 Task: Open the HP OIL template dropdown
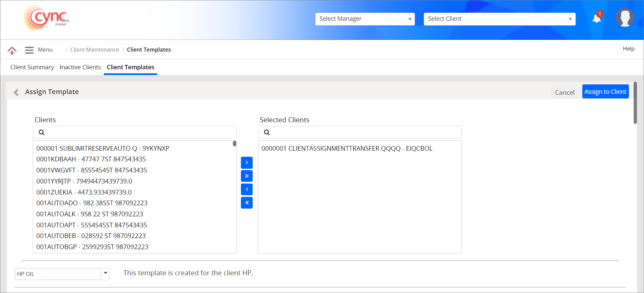pyautogui.click(x=105, y=274)
